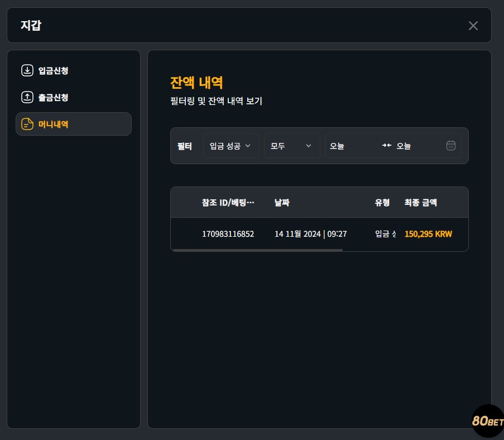The width and height of the screenshot is (504, 440).
Task: Expand the 모두 filter dropdown
Action: tap(292, 146)
